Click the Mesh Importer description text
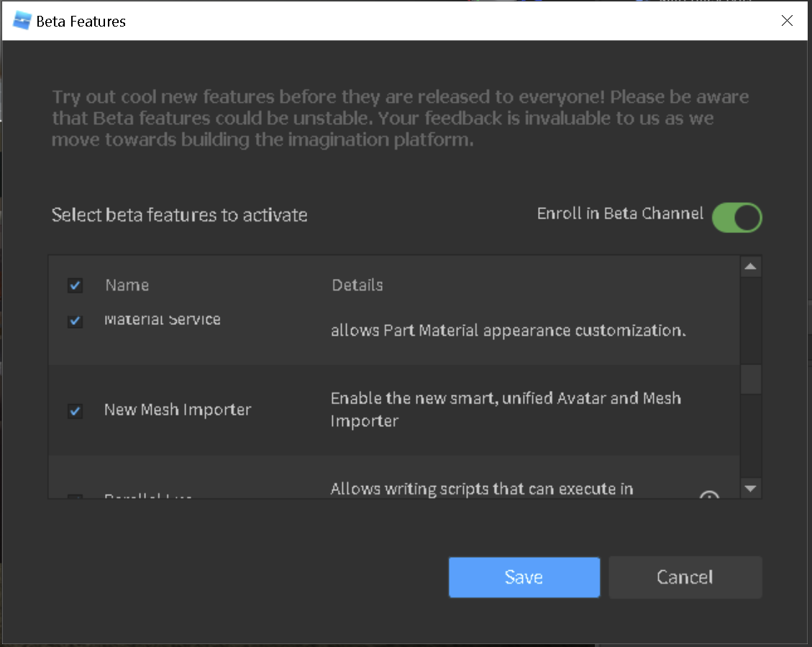812x647 pixels. coord(506,410)
